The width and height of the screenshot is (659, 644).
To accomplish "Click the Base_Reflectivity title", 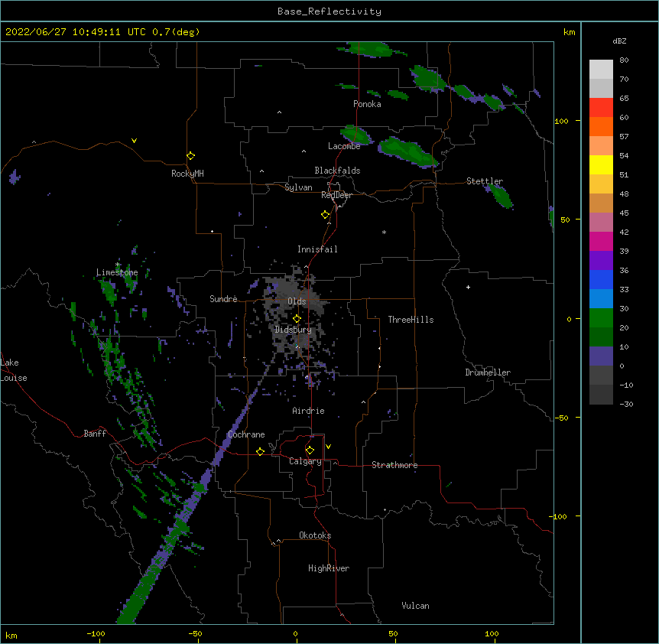I will pos(329,11).
